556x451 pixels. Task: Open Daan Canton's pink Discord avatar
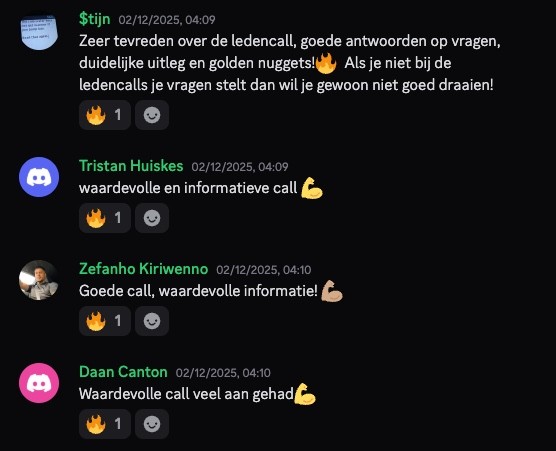39,383
